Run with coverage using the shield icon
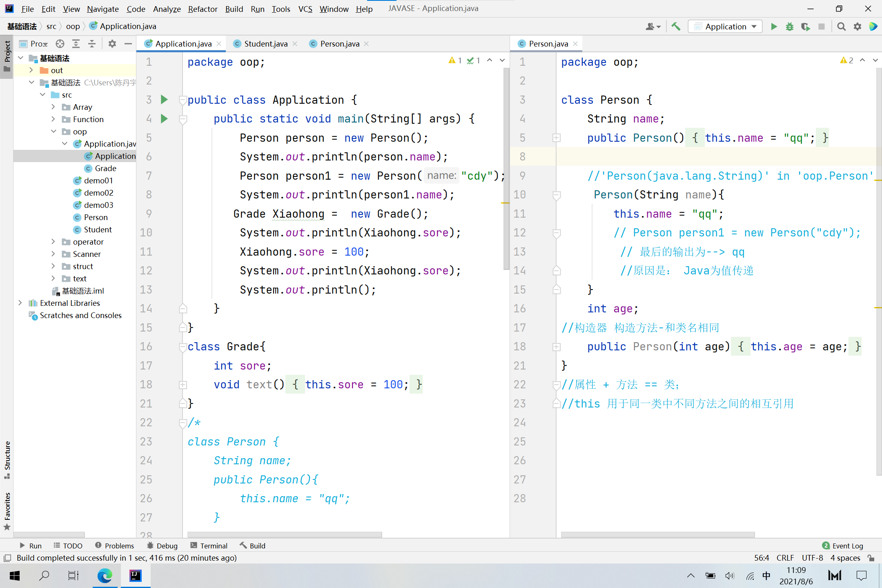The image size is (882, 588). pyautogui.click(x=805, y=27)
